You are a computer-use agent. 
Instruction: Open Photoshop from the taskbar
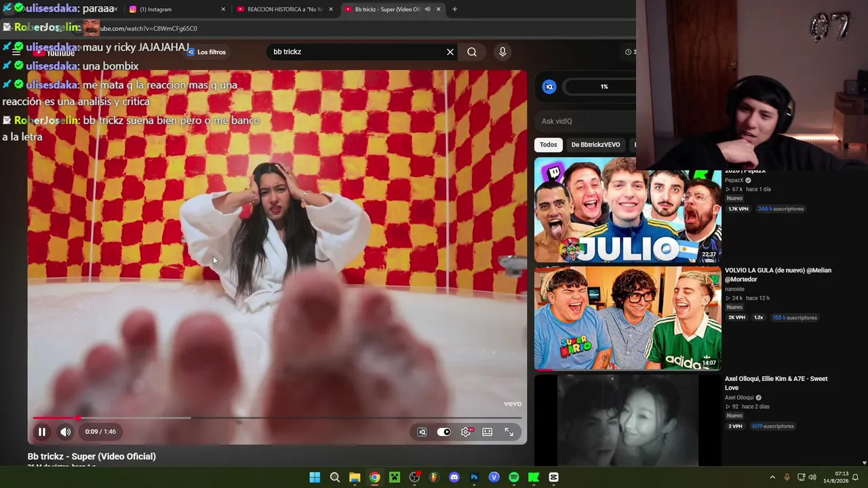[474, 477]
